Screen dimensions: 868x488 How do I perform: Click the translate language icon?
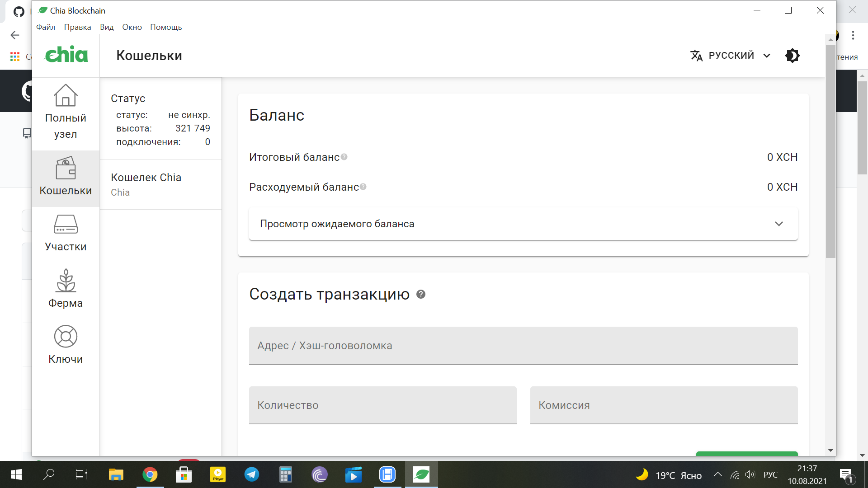point(696,56)
